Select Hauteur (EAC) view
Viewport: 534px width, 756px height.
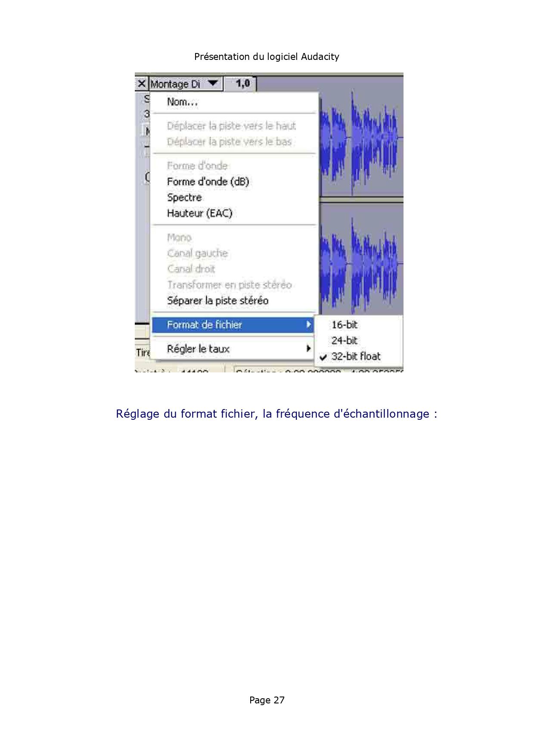point(199,213)
